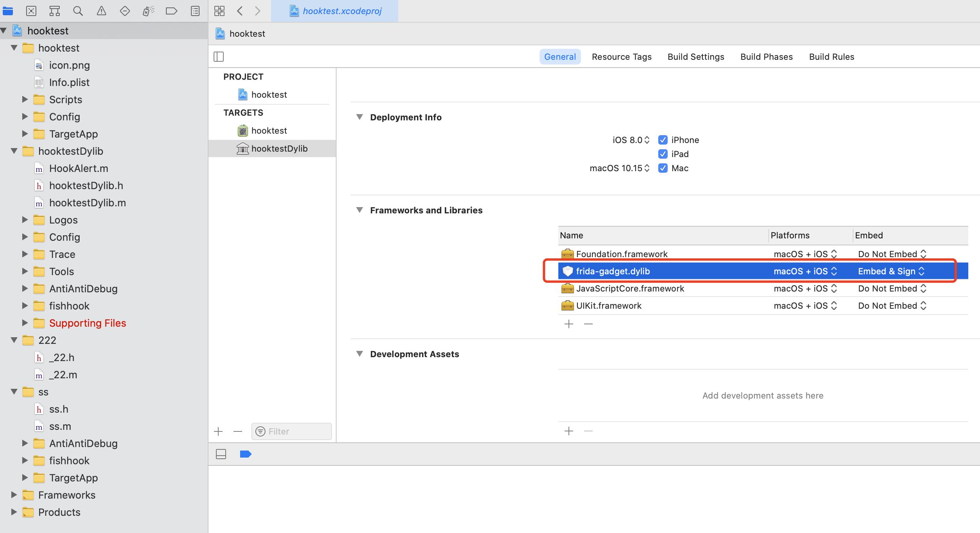This screenshot has width=980, height=533.
Task: Open the breakpoint navigator icon
Action: click(171, 11)
